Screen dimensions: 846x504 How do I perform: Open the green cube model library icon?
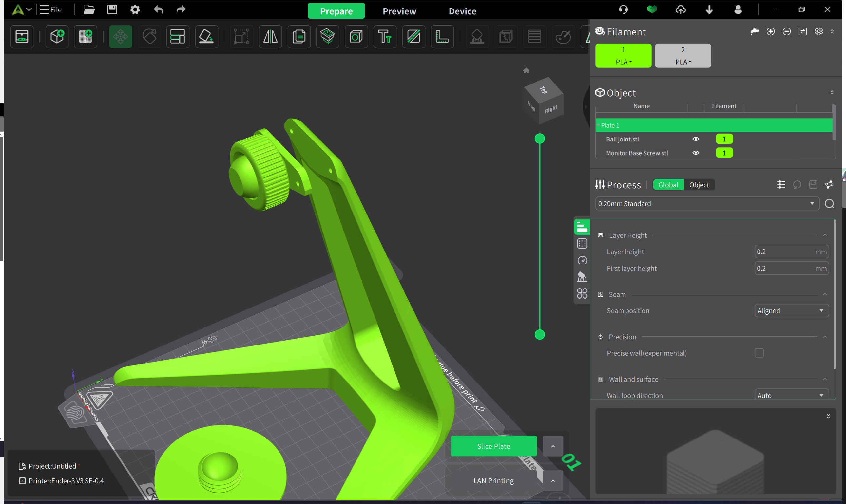point(652,9)
